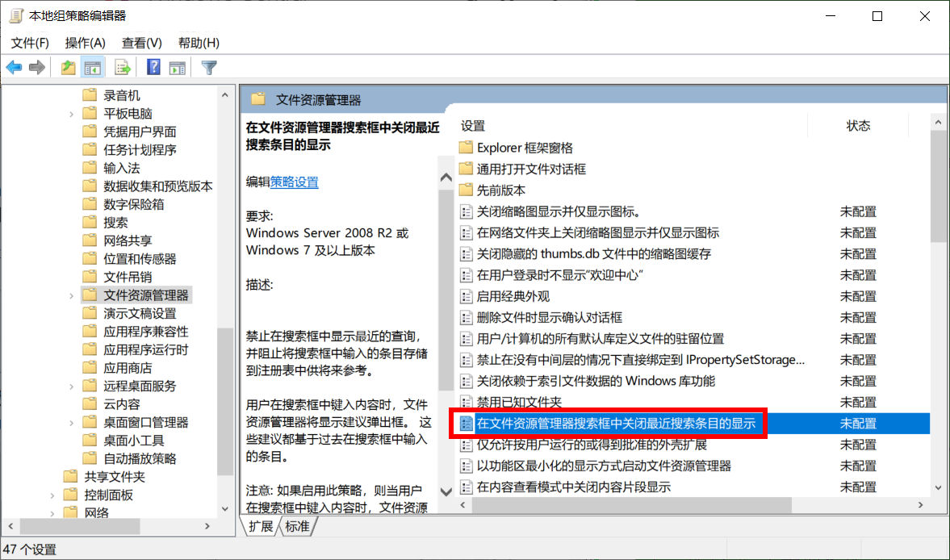Switch to the 扩展 tab
Image resolution: width=950 pixels, height=560 pixels.
point(260,525)
